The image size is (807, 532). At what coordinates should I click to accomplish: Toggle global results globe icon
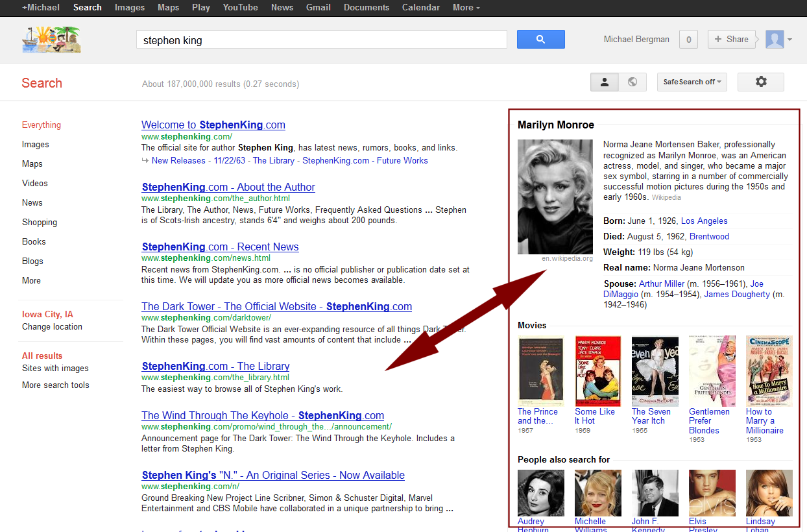(632, 82)
